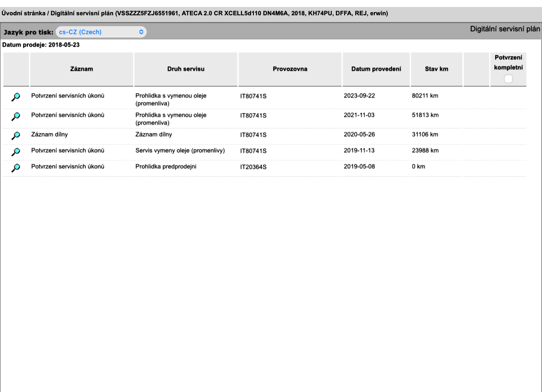Click Potvrzení servisních úkonů in 0 km row
542x392 pixels.
[x=68, y=166]
